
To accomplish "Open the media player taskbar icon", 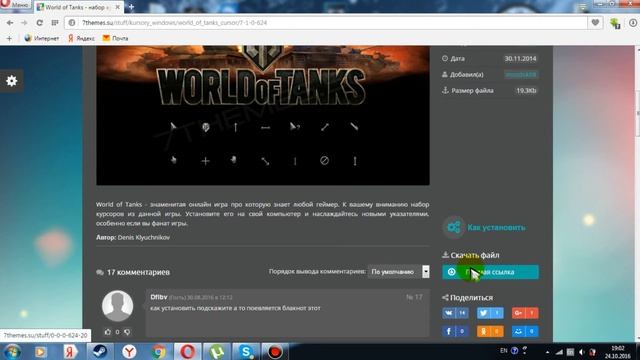I will click(40, 351).
